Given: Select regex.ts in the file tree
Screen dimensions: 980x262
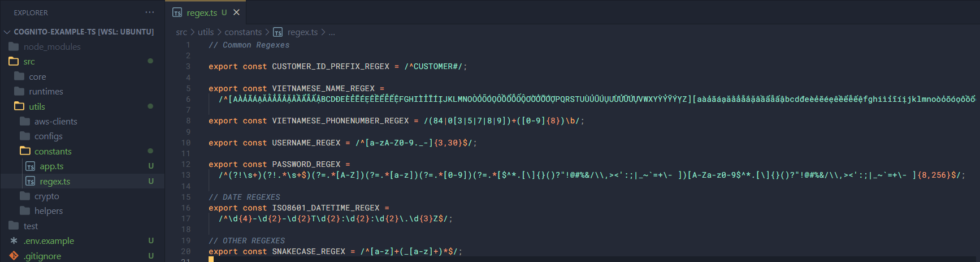Looking at the screenshot, I should pos(55,182).
